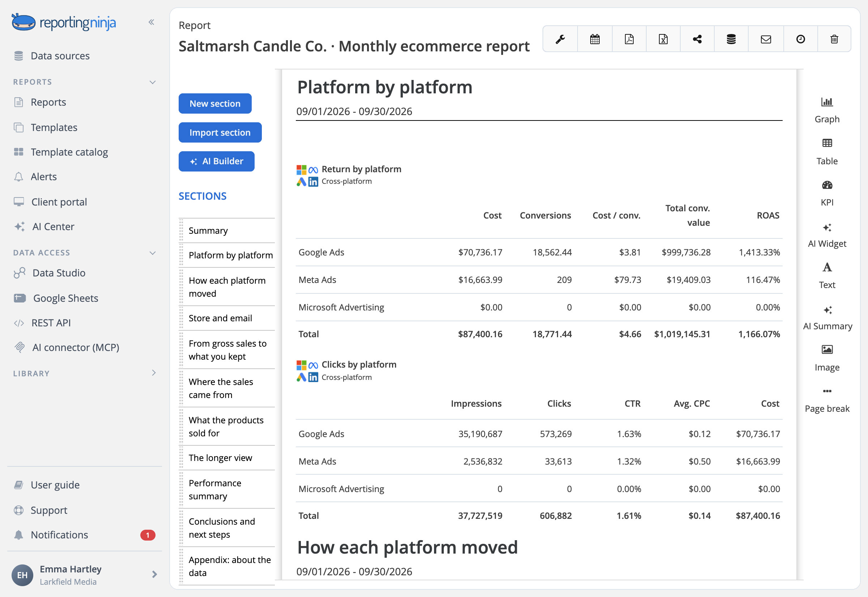Click the New section button
Viewport: 868px width, 597px height.
click(215, 103)
